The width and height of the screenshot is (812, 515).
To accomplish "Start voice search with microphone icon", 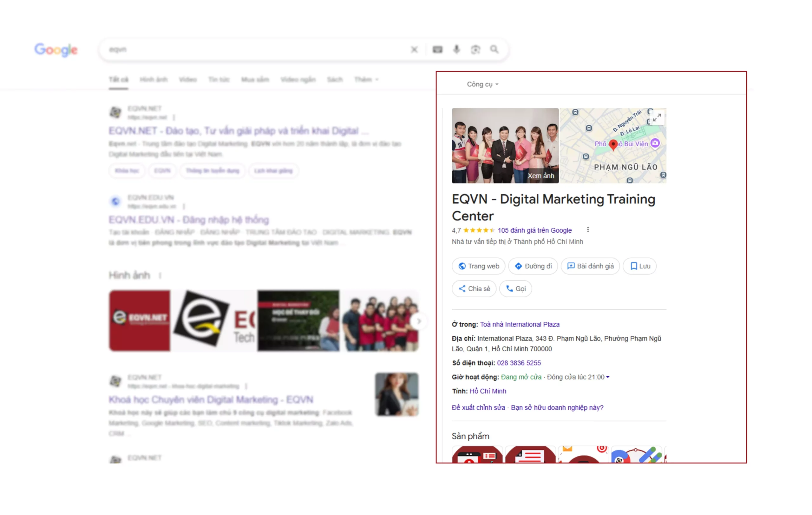I will coord(456,50).
